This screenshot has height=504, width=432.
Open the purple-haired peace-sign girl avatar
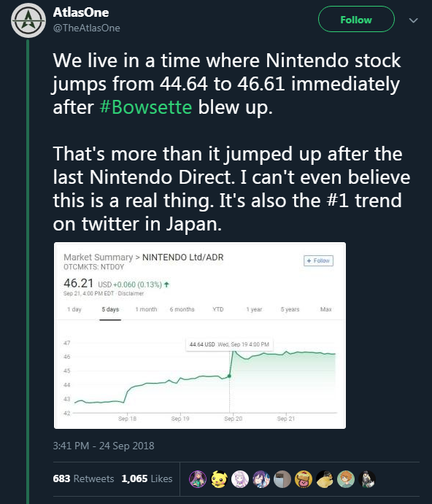tap(261, 479)
